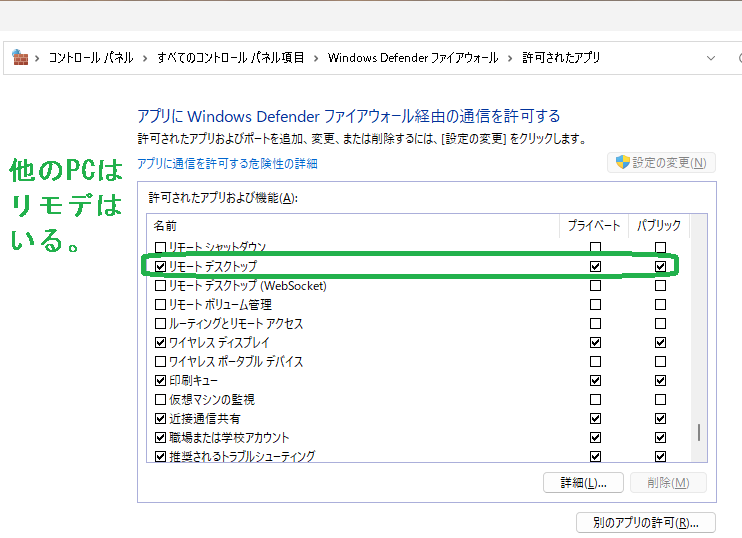Uncheck the リモート デスクトップ name checkbox
Screen dimensions: 742x538
160,267
